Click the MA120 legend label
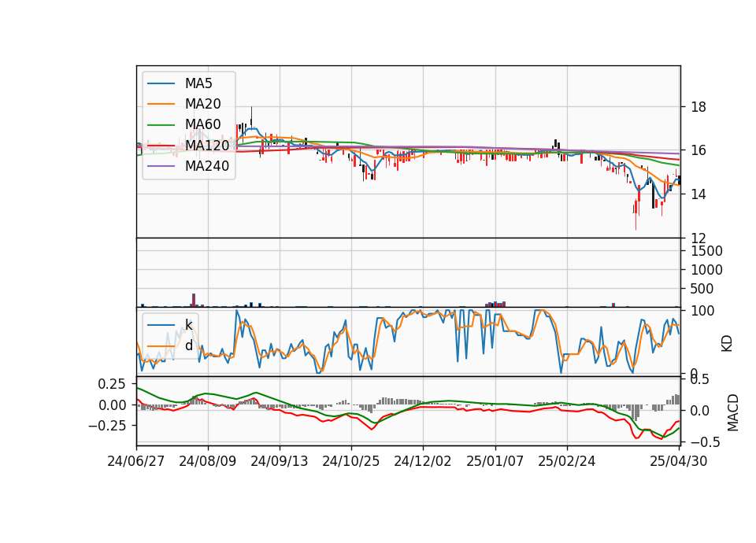 207,145
